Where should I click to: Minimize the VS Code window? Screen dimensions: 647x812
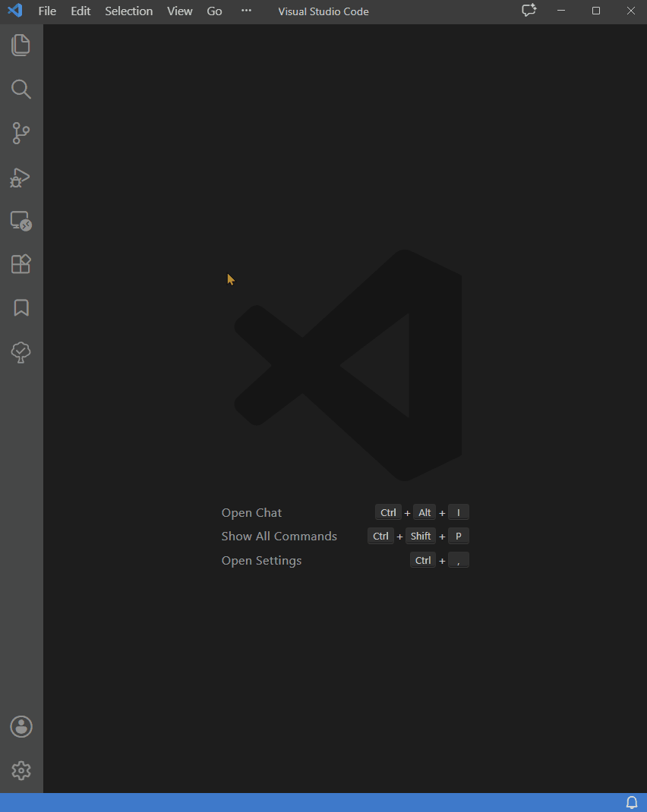(561, 11)
